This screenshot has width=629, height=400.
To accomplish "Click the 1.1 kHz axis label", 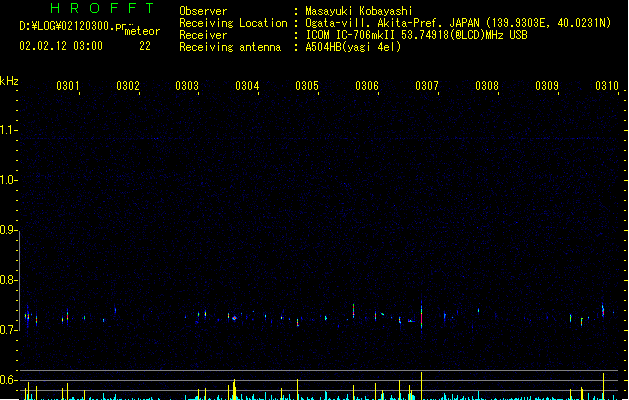I will [8, 130].
